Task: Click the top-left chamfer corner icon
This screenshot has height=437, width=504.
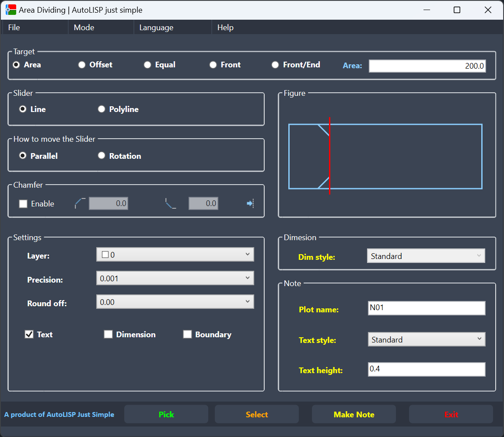Action: coord(80,203)
